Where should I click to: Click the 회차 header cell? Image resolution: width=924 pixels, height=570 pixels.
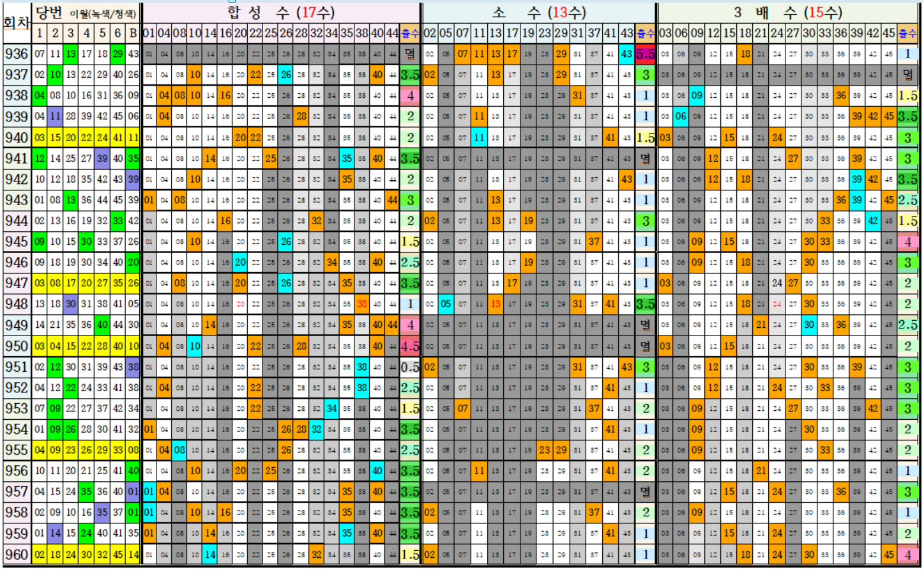(15, 23)
